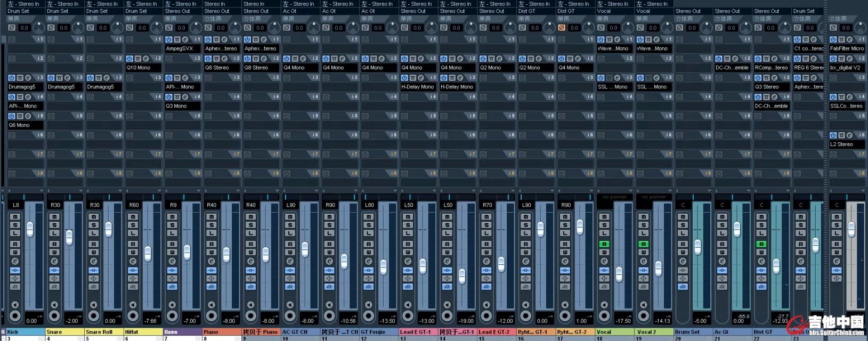
Task: Mute the Ac Gt group channel
Action: tap(722, 217)
